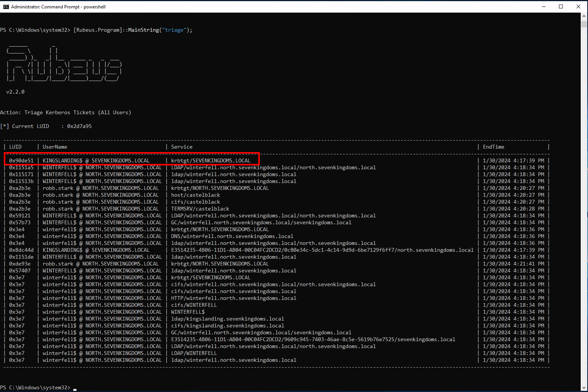Click the Service column header
This screenshot has height=392, width=588.
(181, 147)
